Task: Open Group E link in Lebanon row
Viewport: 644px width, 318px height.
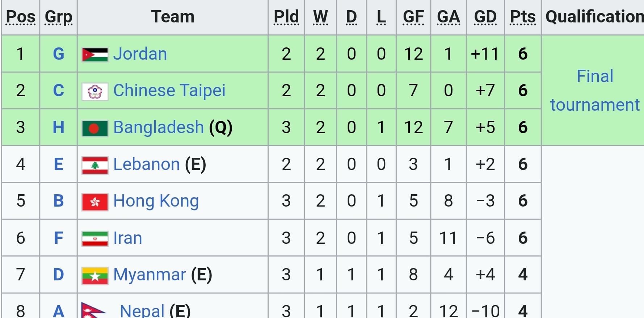Action: coord(59,164)
